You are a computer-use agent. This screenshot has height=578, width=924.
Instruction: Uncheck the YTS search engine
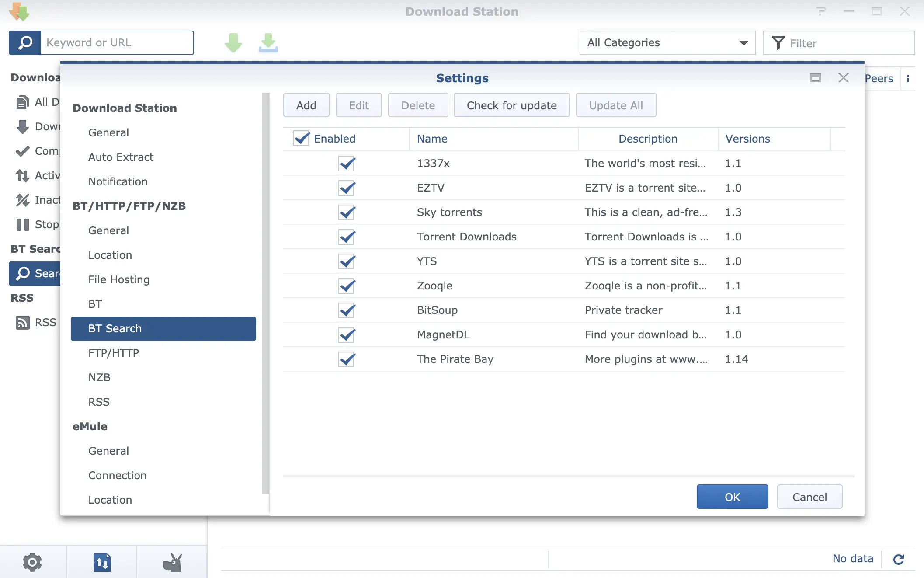click(347, 261)
